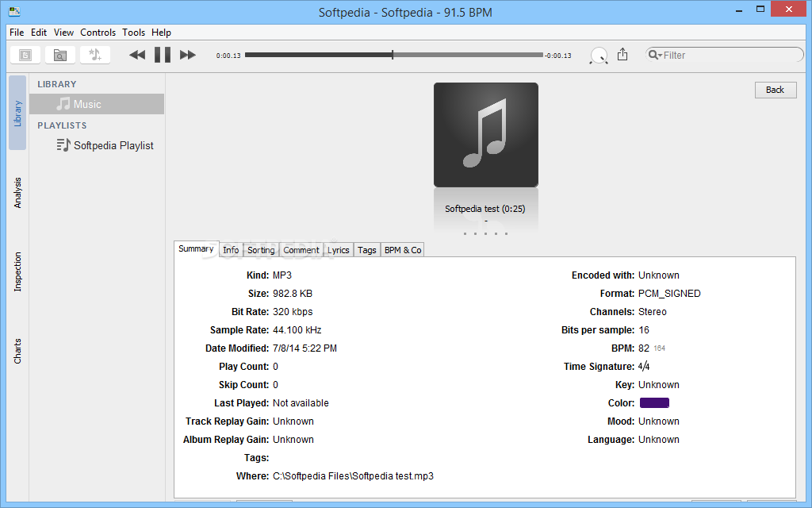812x508 pixels.
Task: Minimize the window
Action: (739, 10)
